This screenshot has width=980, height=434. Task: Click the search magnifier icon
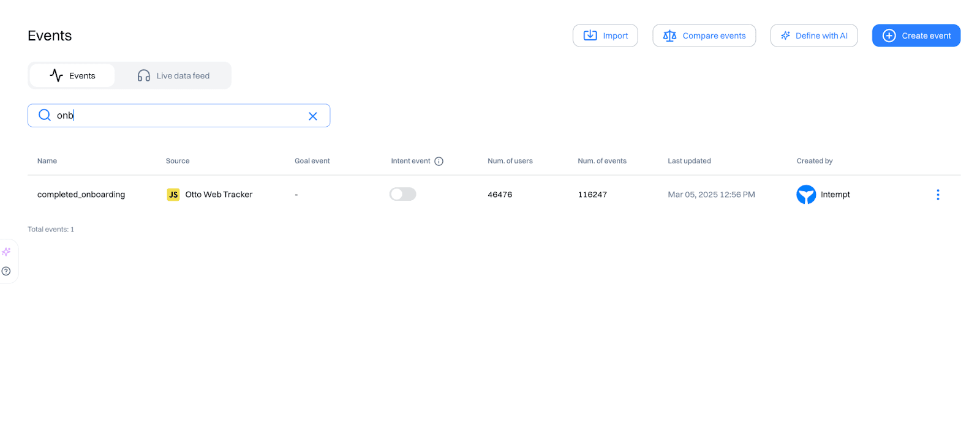coord(45,115)
